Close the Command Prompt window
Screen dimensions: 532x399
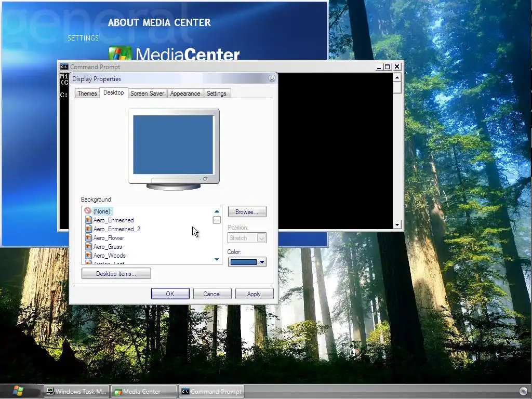click(x=397, y=67)
